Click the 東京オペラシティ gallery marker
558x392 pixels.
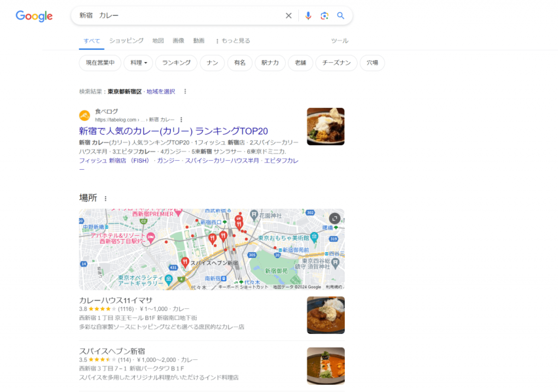click(169, 278)
